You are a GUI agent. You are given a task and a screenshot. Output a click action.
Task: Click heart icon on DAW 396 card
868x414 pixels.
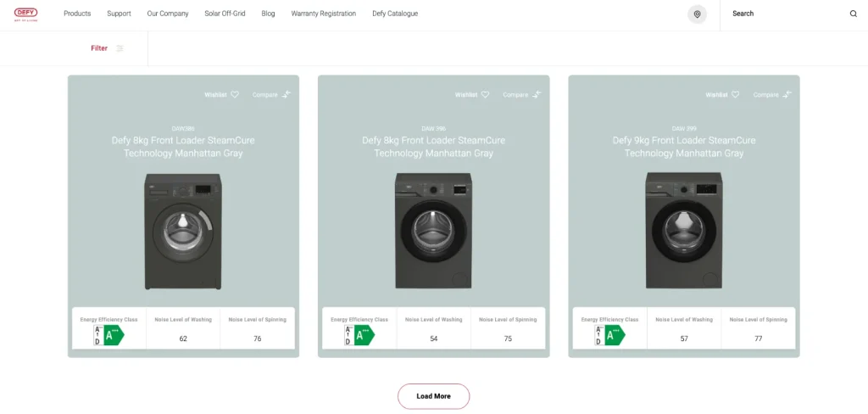(x=485, y=95)
